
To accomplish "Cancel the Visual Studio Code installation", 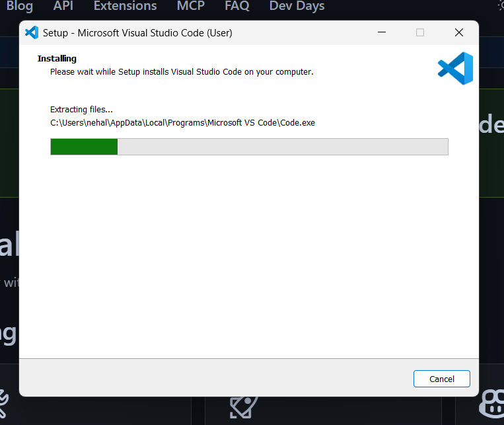I will (441, 379).
